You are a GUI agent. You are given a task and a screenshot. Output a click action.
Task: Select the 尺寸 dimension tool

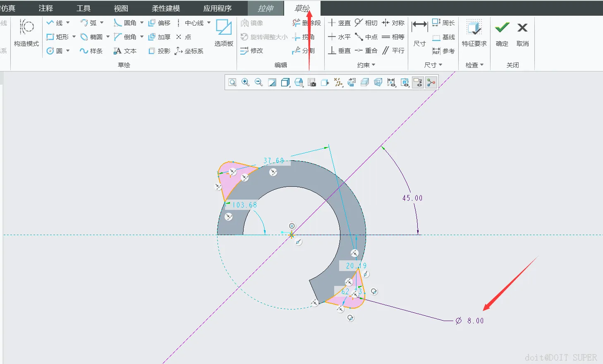tap(419, 33)
